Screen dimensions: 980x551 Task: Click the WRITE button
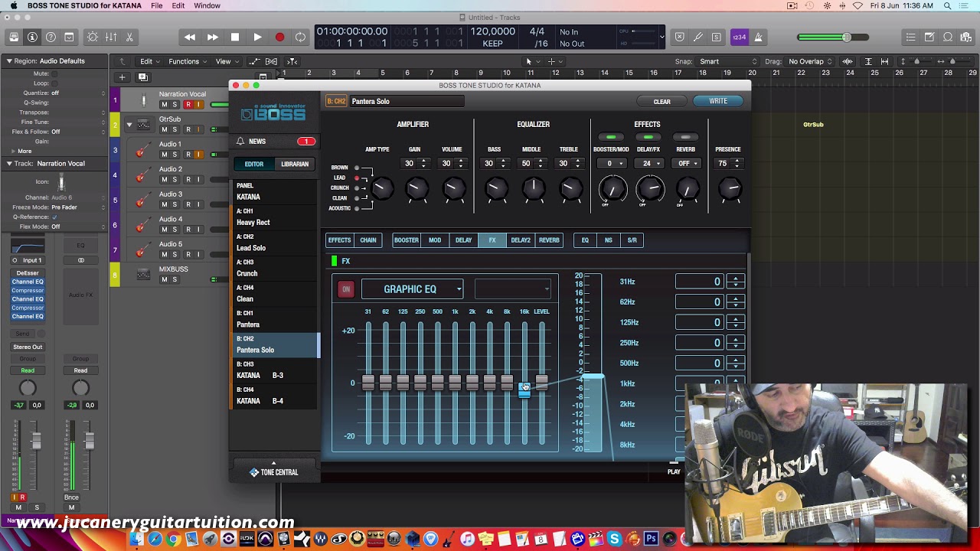coord(718,101)
